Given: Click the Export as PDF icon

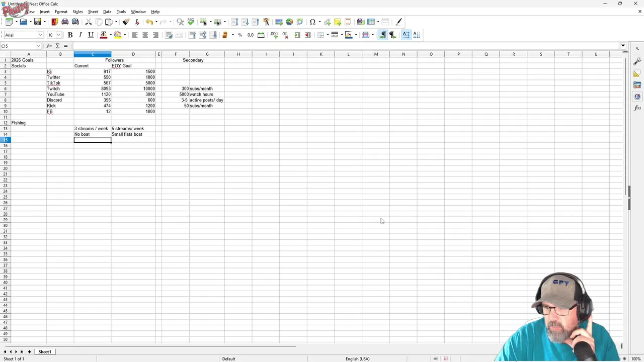Looking at the screenshot, I should point(54,22).
